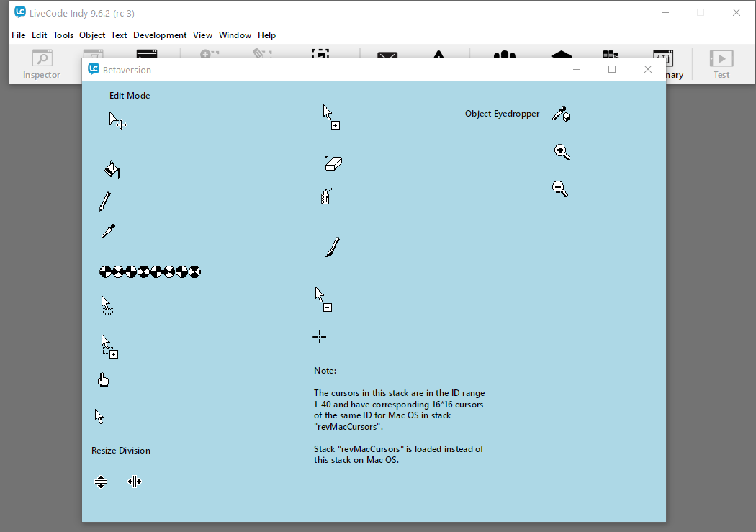Select the paint bucket cursor image
This screenshot has width=756, height=532.
(112, 169)
